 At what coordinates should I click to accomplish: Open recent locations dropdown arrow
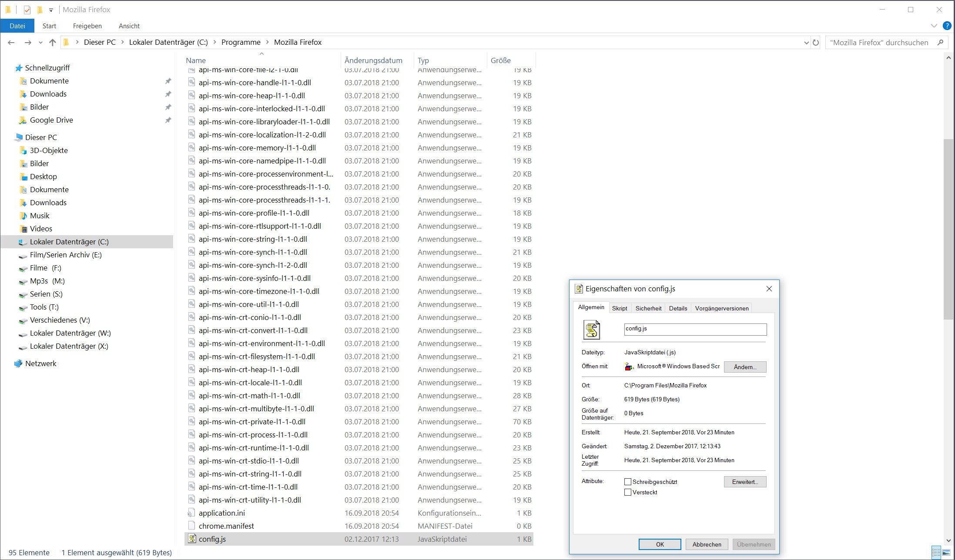(40, 43)
